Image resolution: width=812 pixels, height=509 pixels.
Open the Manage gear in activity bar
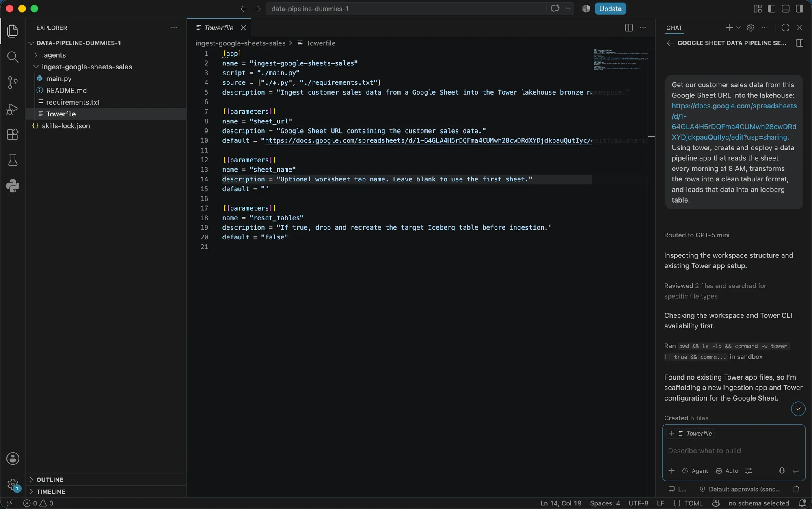tap(13, 484)
